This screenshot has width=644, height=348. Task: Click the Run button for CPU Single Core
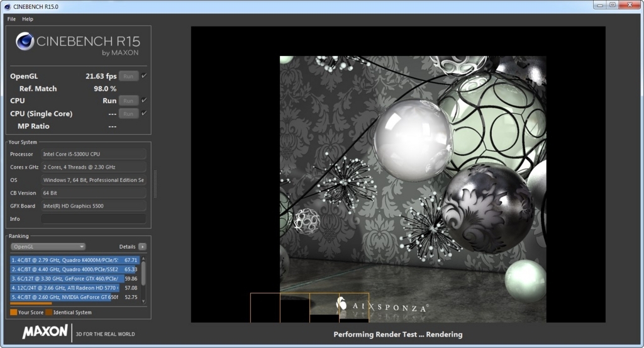[128, 114]
